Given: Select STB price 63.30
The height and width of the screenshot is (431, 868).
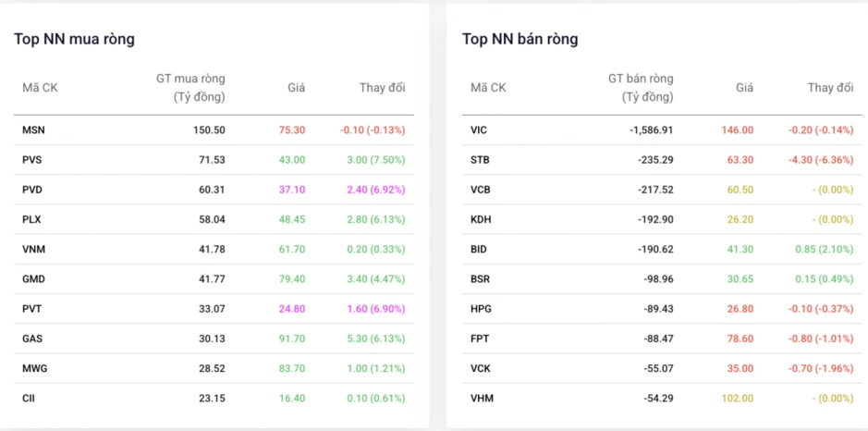Looking at the screenshot, I should (x=740, y=160).
